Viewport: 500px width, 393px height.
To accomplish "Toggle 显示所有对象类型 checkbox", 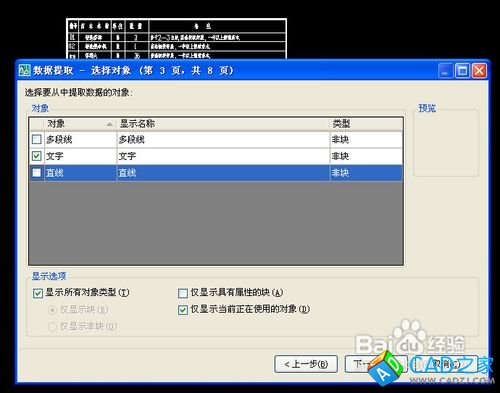I will [38, 293].
